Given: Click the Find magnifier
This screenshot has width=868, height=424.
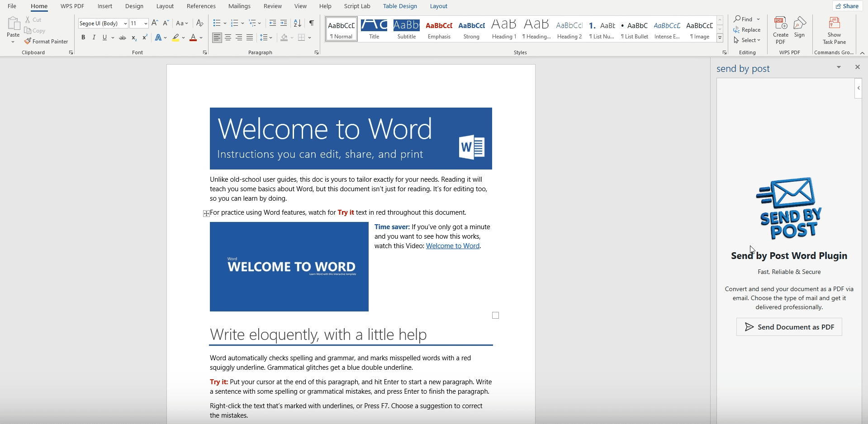Looking at the screenshot, I should [737, 19].
